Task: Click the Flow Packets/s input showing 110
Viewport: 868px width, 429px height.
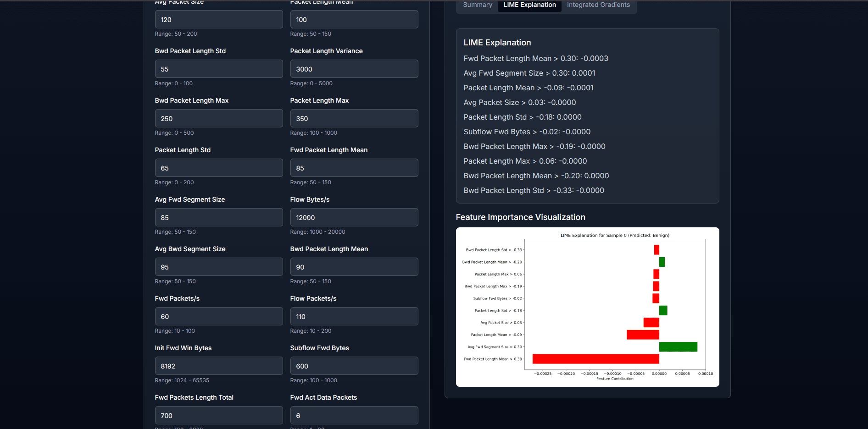Action: pyautogui.click(x=354, y=316)
